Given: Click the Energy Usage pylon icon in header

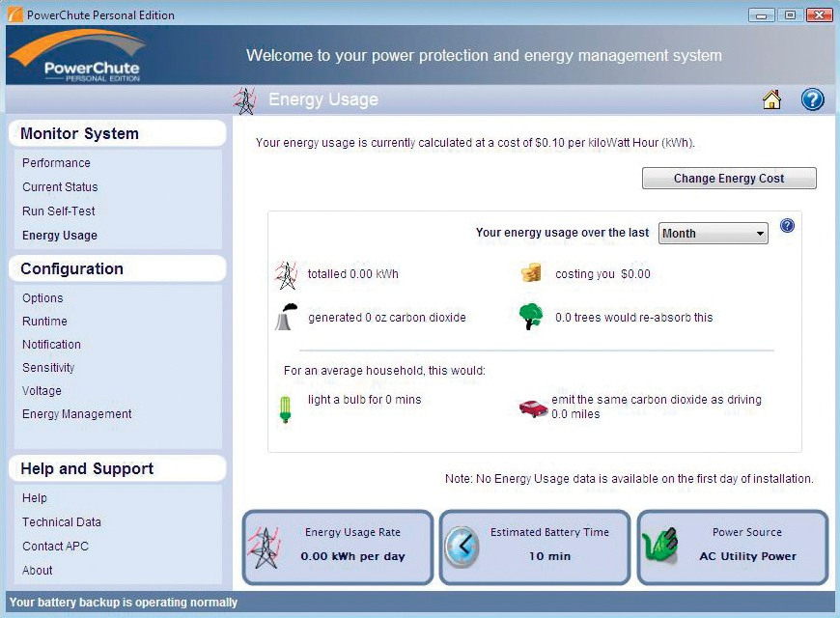Looking at the screenshot, I should [245, 100].
